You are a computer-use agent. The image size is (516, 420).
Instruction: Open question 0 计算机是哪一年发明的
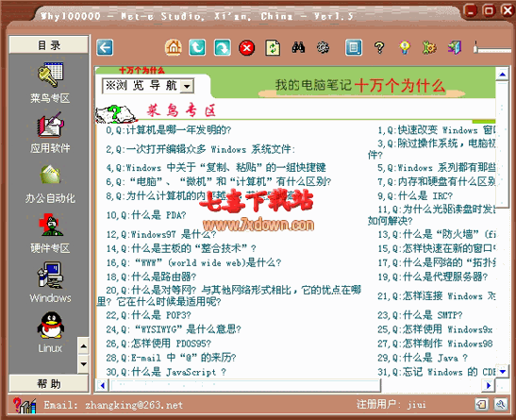pos(169,130)
